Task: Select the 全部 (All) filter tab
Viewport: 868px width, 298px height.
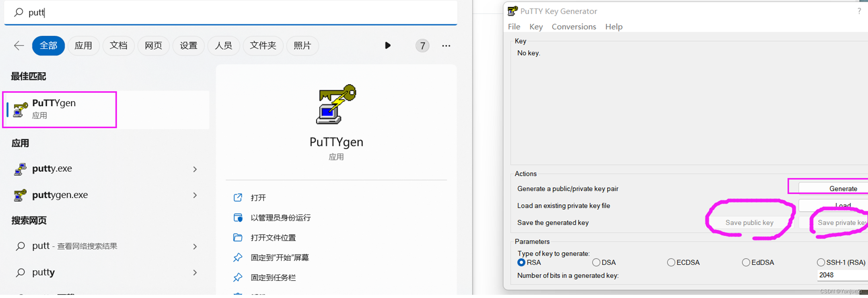Action: pyautogui.click(x=48, y=46)
